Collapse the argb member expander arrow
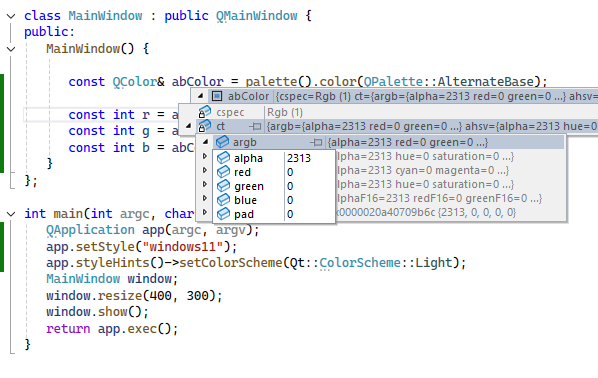Viewport: 598px width, 378px height. [x=205, y=142]
